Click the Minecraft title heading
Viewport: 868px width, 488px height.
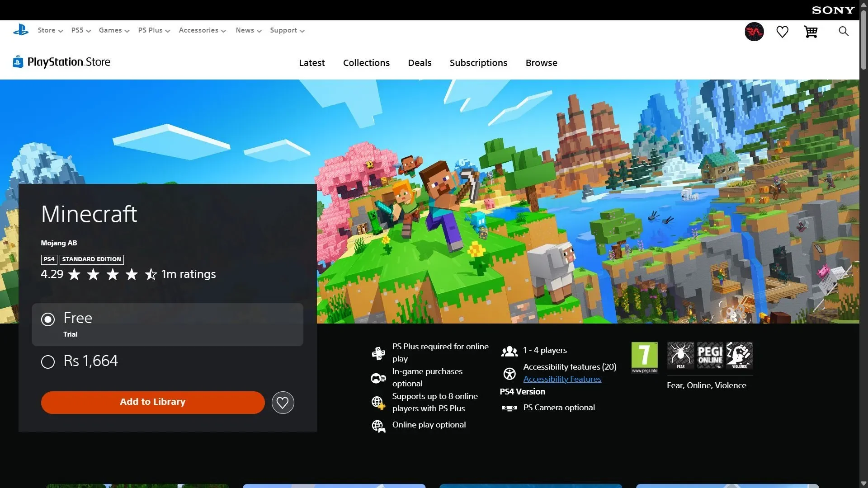pyautogui.click(x=89, y=214)
